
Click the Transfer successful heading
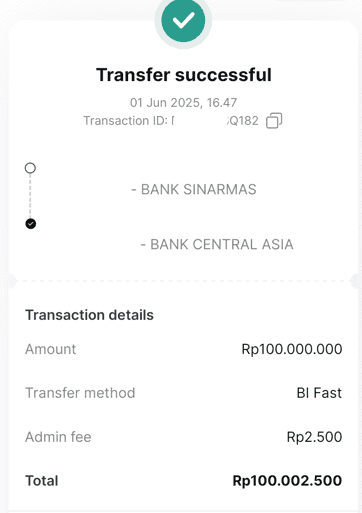point(184,75)
